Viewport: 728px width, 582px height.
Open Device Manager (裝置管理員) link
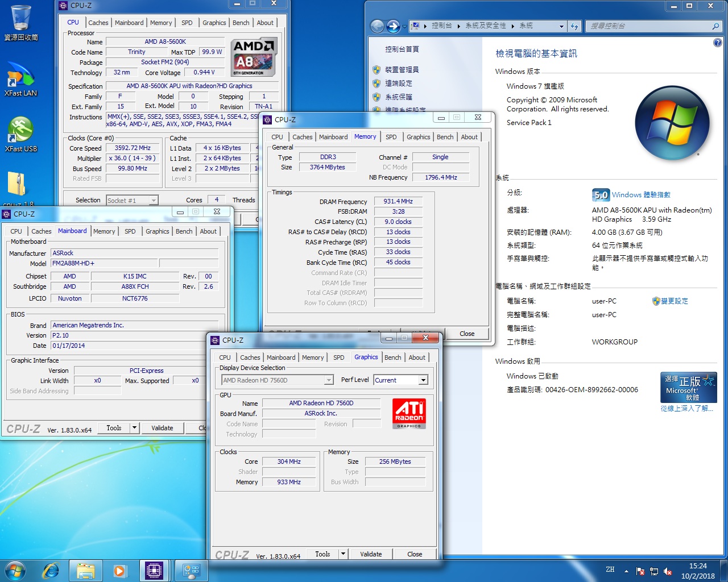point(402,69)
